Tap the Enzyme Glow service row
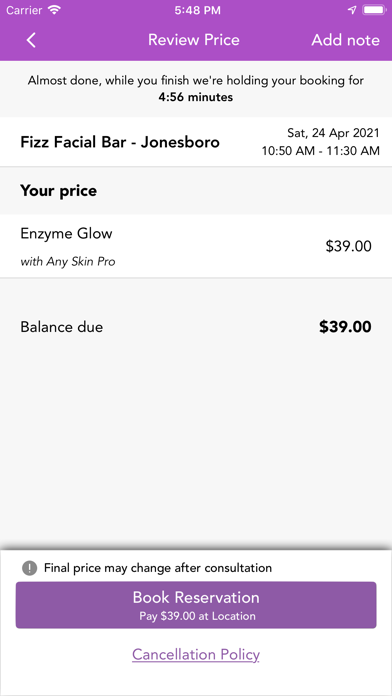 click(x=196, y=246)
